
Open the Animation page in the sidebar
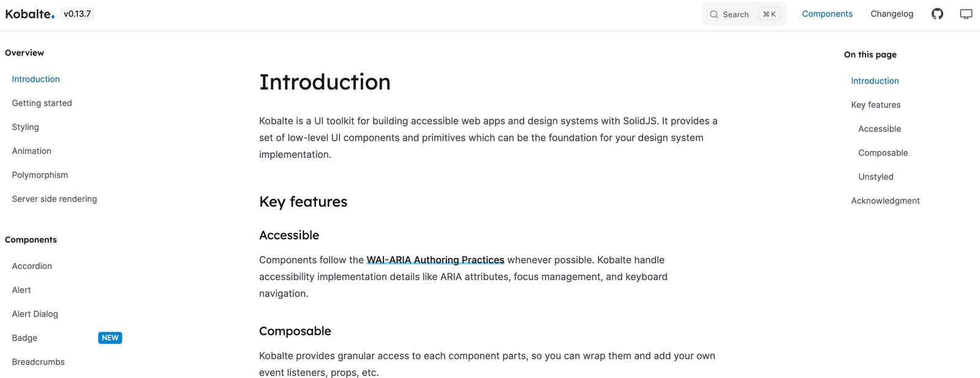[31, 151]
